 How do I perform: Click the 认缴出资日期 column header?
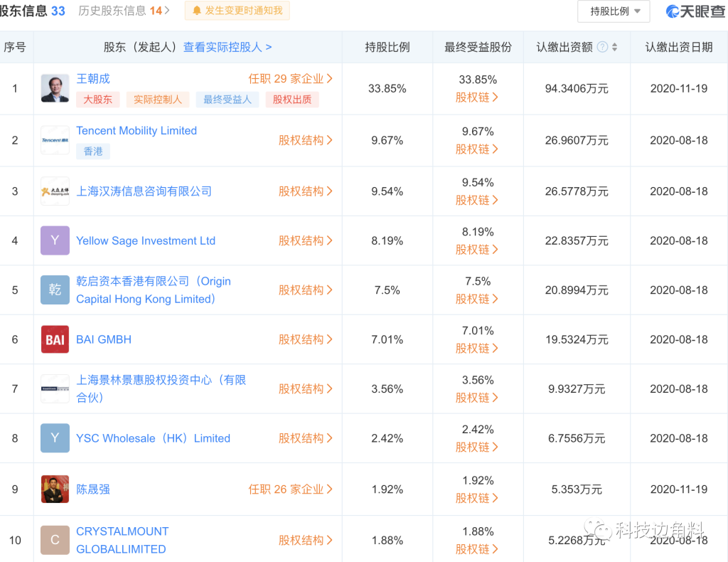pyautogui.click(x=679, y=47)
